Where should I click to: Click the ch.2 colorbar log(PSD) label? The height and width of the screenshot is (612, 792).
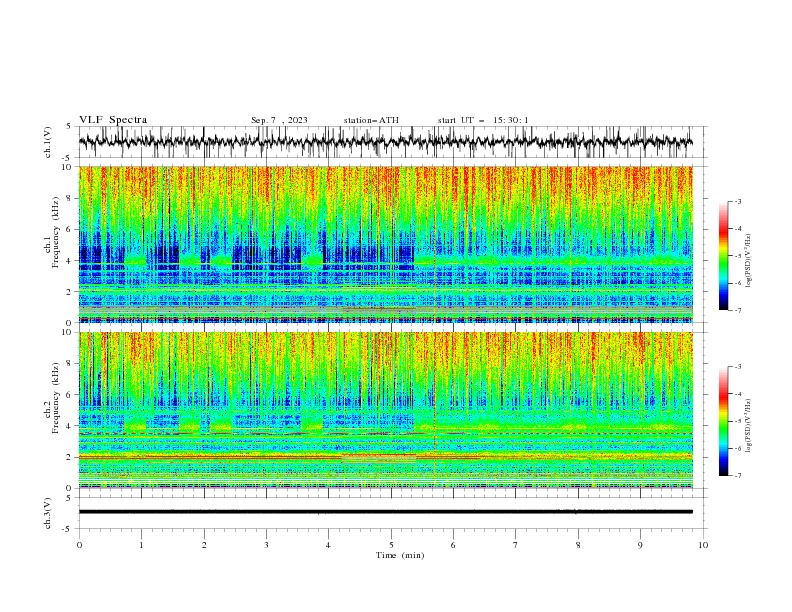[749, 425]
